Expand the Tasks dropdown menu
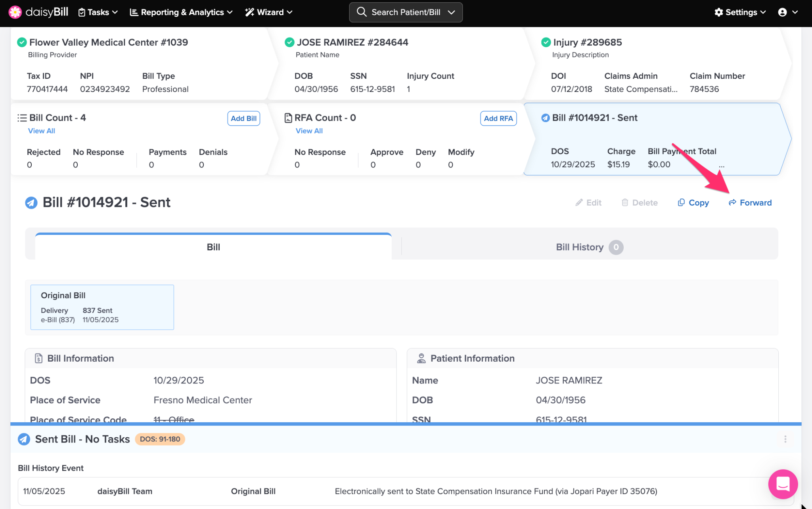This screenshot has width=812, height=509. pos(98,12)
